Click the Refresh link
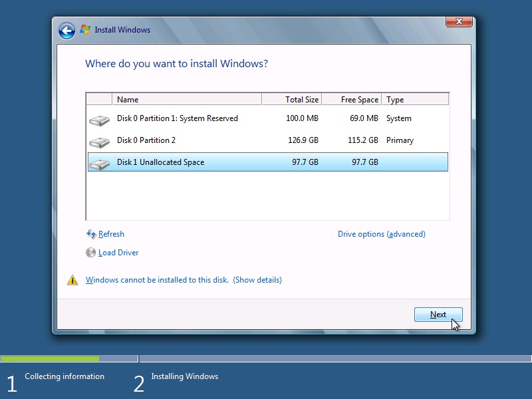 [x=111, y=234]
